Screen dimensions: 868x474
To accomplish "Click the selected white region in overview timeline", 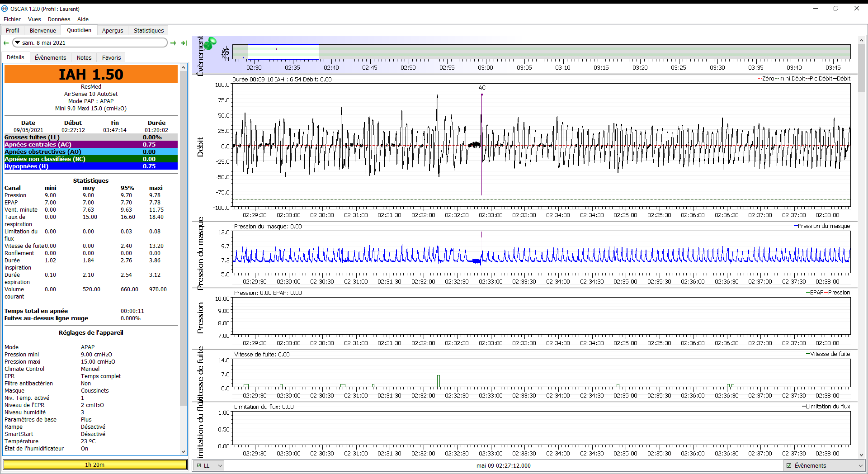I will point(283,52).
